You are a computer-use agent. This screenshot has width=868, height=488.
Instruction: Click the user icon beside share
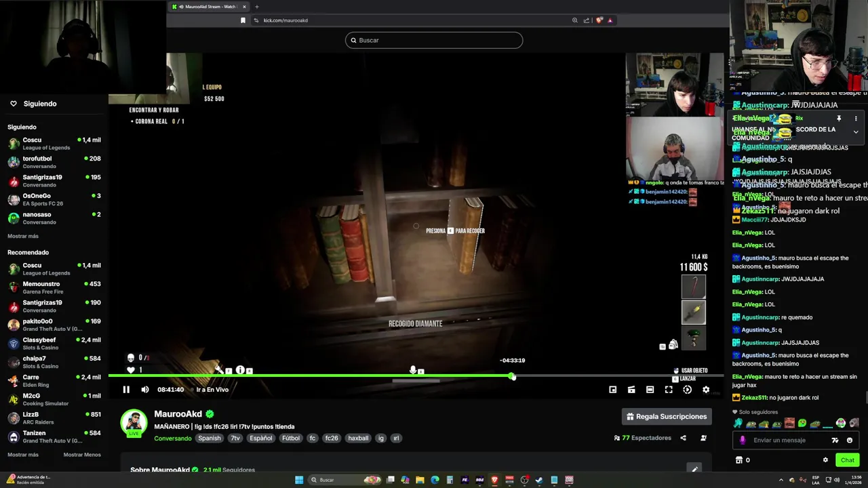pos(703,438)
